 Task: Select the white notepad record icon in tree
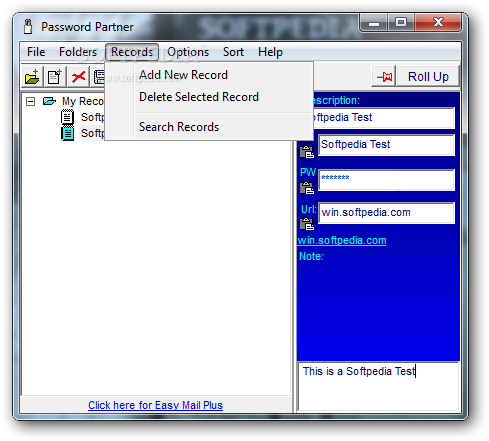(x=67, y=117)
